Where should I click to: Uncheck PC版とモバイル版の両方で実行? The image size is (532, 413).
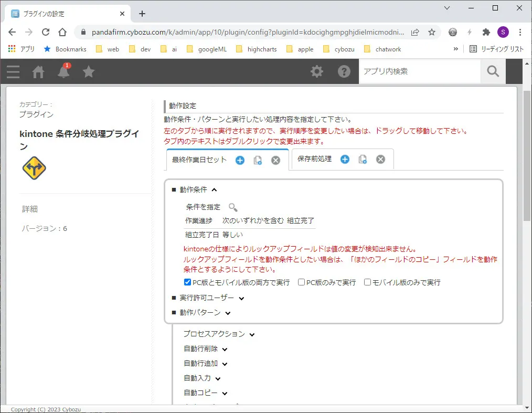(x=187, y=282)
